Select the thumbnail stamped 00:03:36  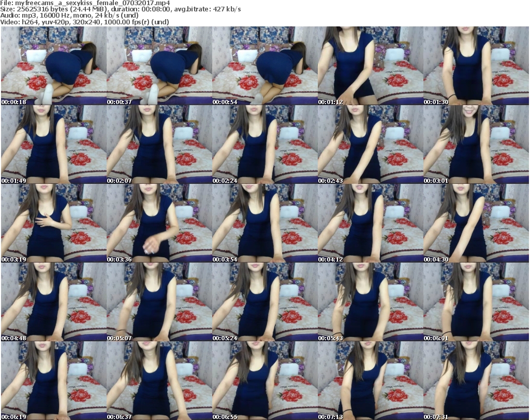pos(159,224)
